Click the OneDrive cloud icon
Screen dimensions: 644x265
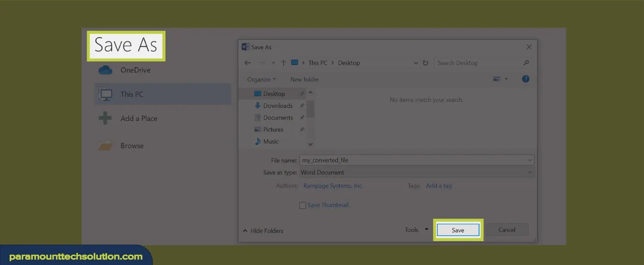[x=105, y=70]
